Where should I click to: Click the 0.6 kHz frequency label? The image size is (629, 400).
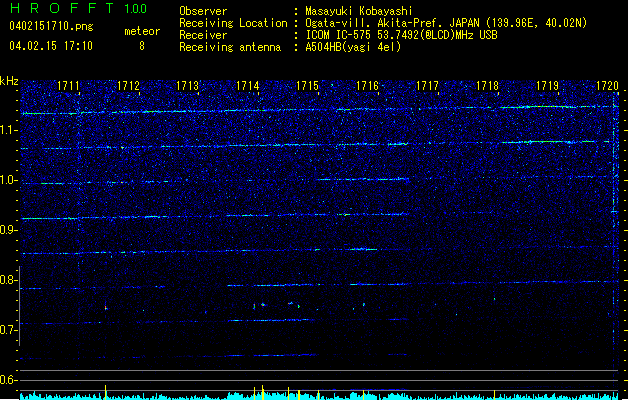point(8,380)
